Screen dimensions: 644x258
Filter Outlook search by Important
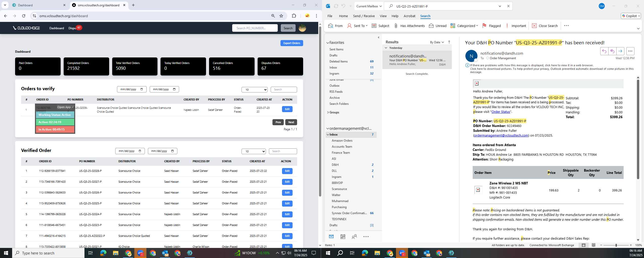(x=515, y=26)
